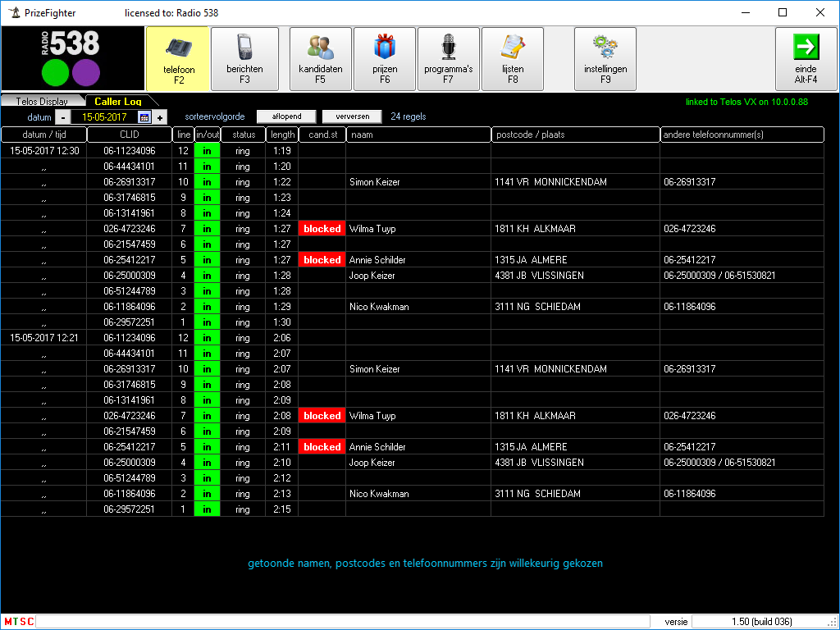Go to kandidaten F5 section
840x630 pixels.
pyautogui.click(x=320, y=58)
